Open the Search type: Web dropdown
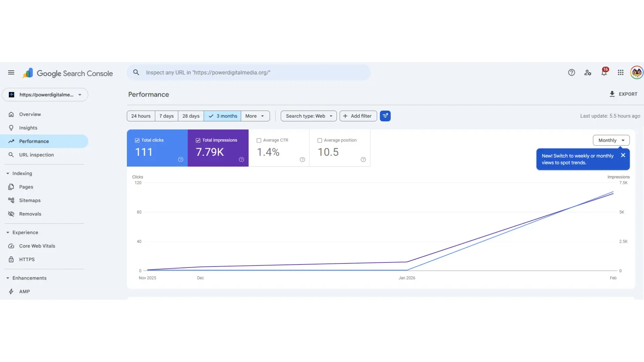Screen dimensions: 644x362 point(308,116)
